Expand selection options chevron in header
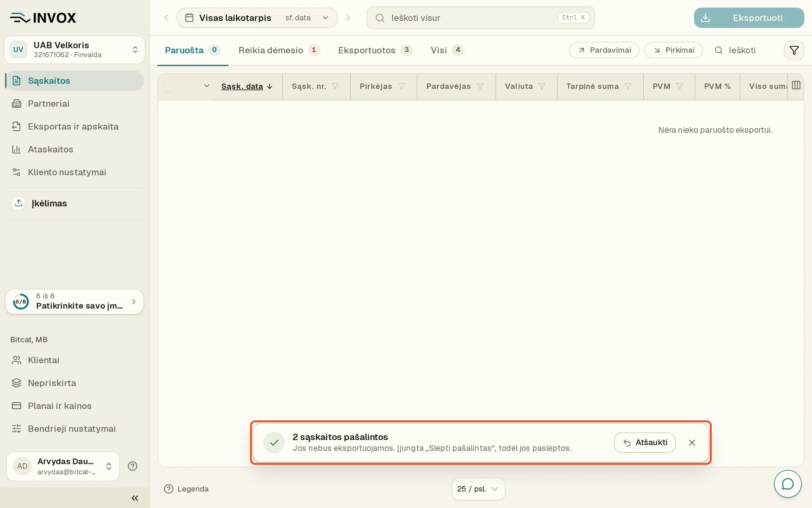 click(x=207, y=86)
